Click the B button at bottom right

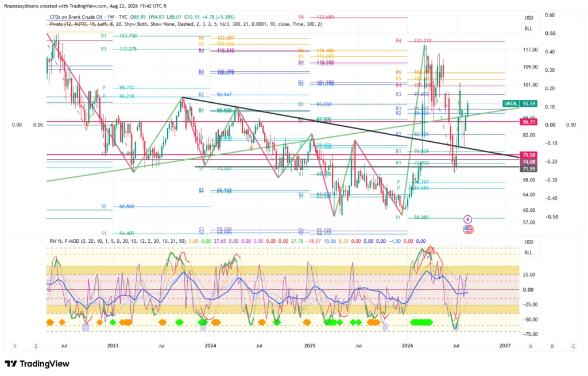552,346
